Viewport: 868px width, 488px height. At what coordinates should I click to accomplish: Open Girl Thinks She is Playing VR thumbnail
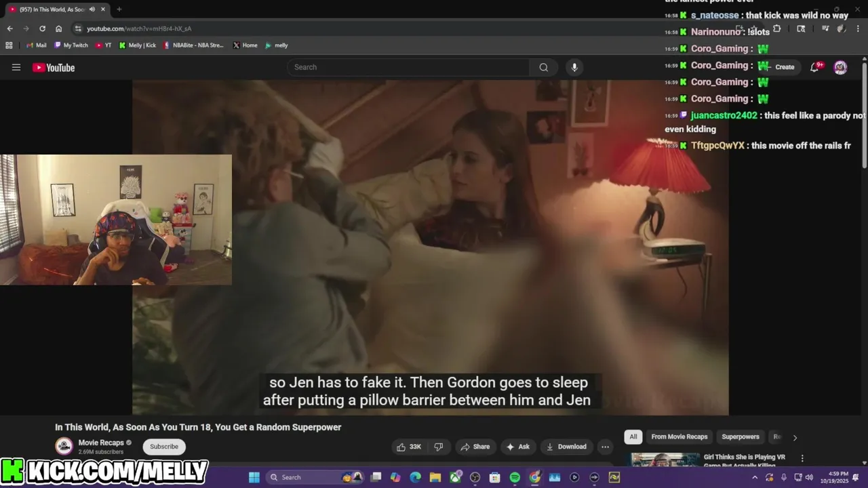pos(665,460)
